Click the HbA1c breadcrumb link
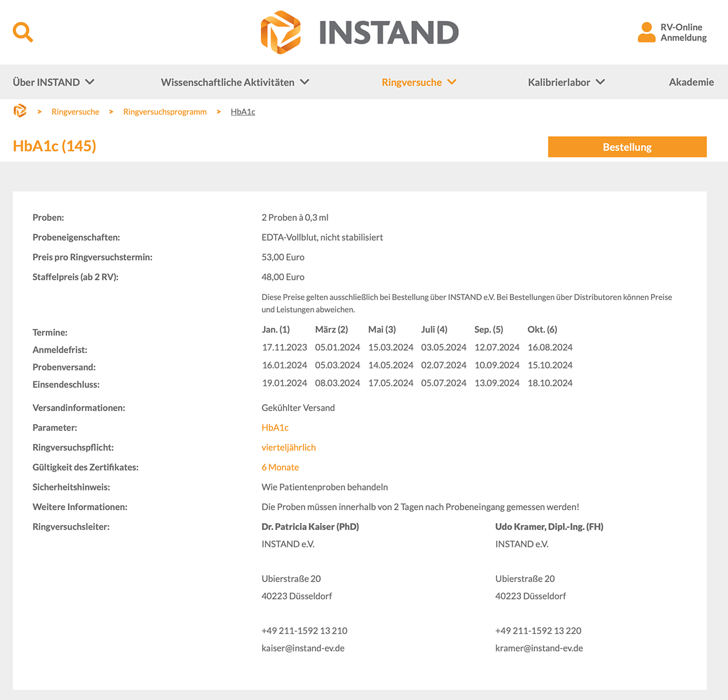 pyautogui.click(x=243, y=112)
